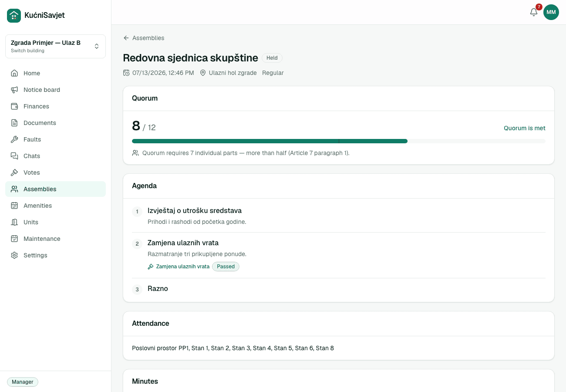Viewport: 566px width, 392px height.
Task: Go to the Votes section
Action: click(x=55, y=172)
